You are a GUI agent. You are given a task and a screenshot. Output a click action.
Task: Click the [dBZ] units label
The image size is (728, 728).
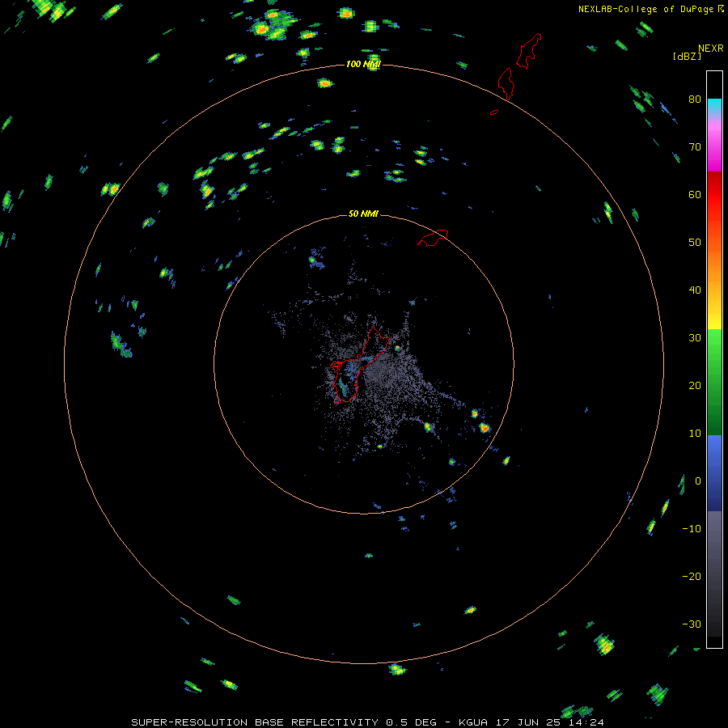(687, 57)
